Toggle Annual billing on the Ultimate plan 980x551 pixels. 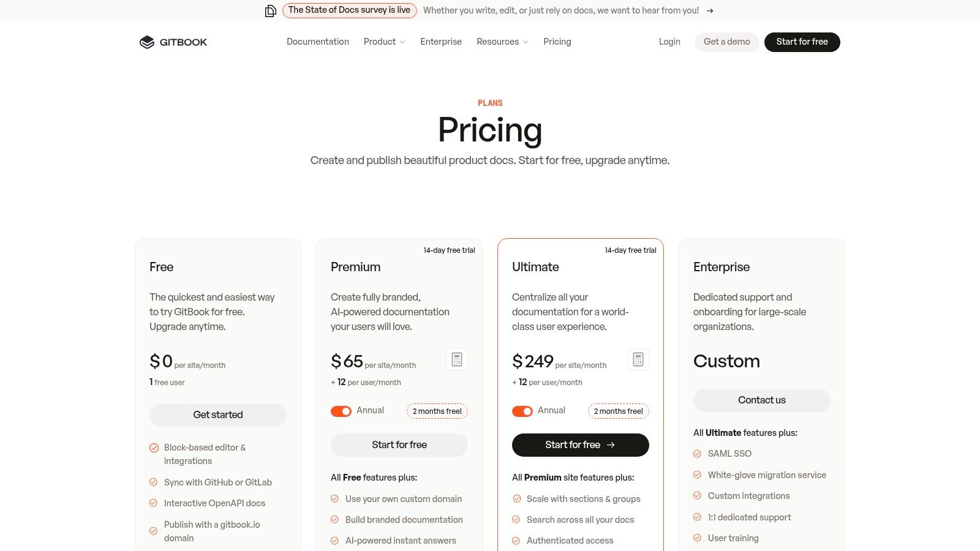pyautogui.click(x=522, y=411)
